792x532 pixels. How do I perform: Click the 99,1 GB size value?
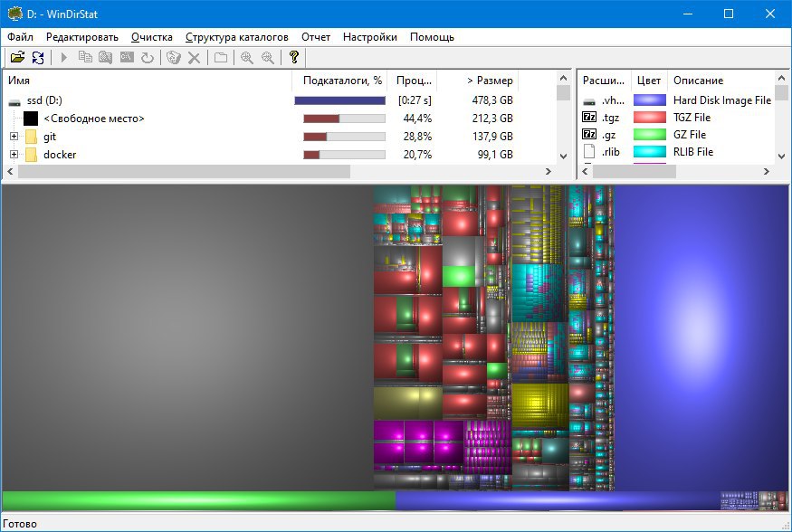(x=495, y=155)
